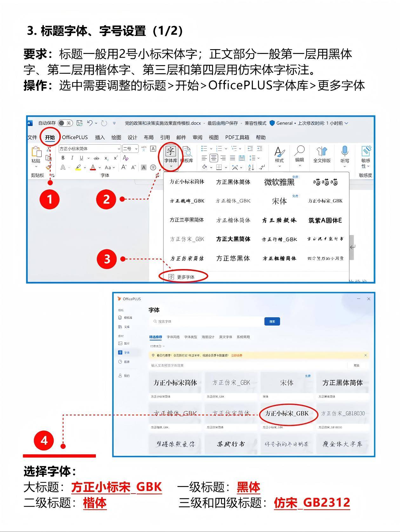
Task: Click the Bold B formatting icon
Action: coord(63,158)
